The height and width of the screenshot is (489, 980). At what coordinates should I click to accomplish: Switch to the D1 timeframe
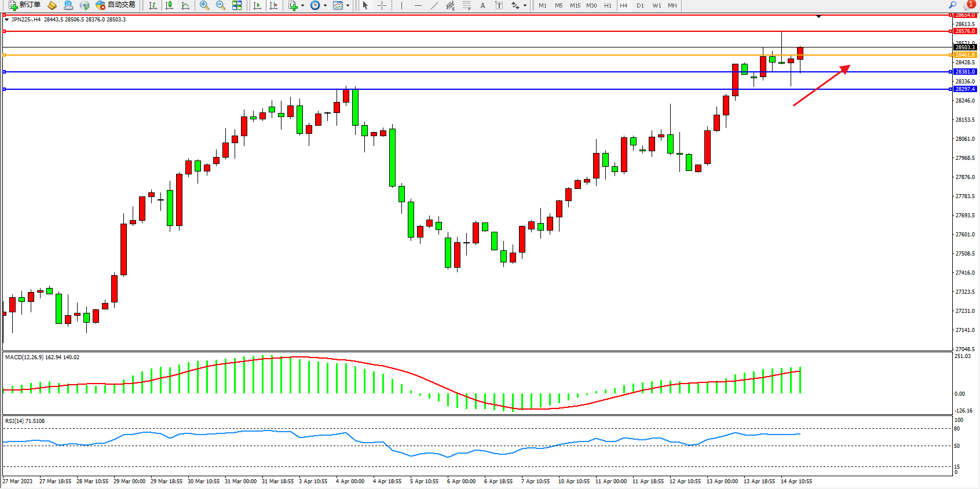click(x=640, y=5)
